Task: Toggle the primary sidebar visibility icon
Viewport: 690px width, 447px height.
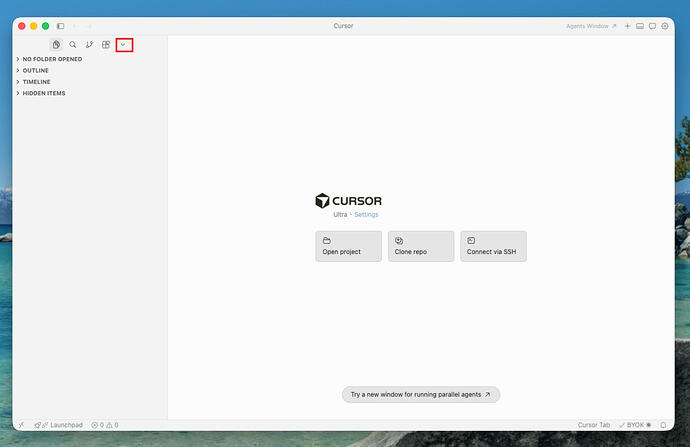Action: 61,26
